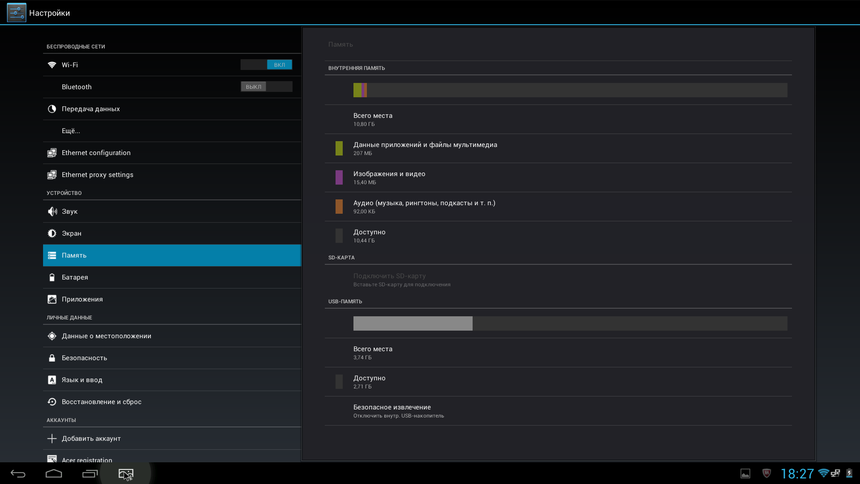Tap the purple Изображения и видео swatch
The height and width of the screenshot is (484, 860).
pos(339,178)
